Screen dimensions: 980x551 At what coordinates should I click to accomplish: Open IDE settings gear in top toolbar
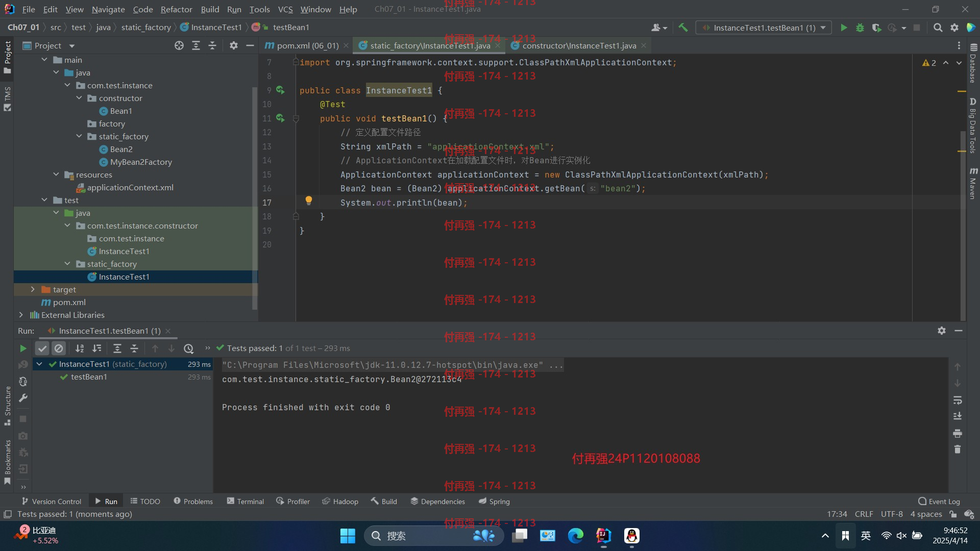(x=954, y=28)
